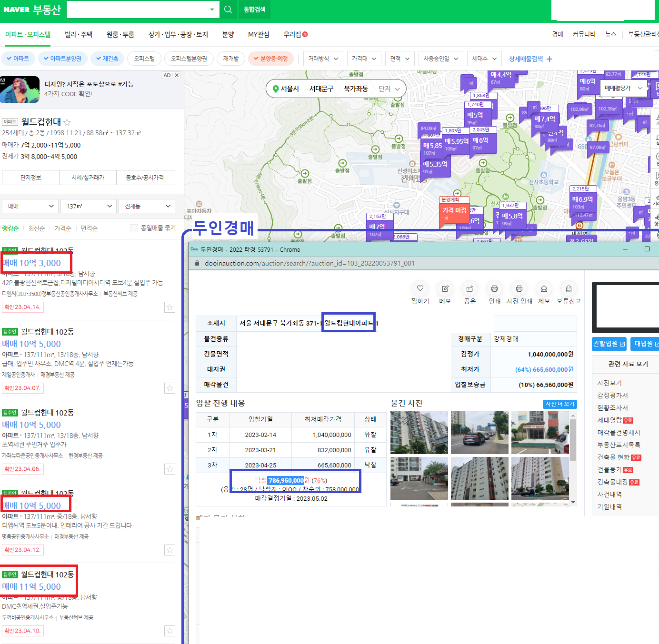The image size is (659, 644).
Task: Open first apartment building photo thumbnail
Action: [419, 433]
